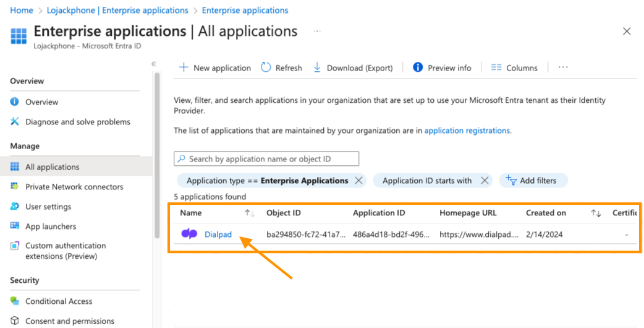The height and width of the screenshot is (328, 644).
Task: Click the circular Refresh icon
Action: click(x=266, y=67)
